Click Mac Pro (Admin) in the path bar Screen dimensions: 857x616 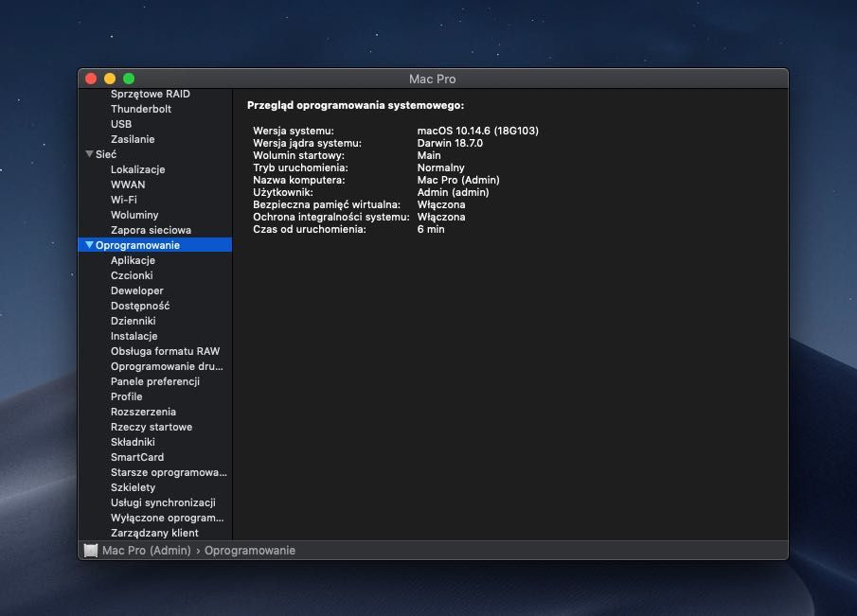point(147,551)
